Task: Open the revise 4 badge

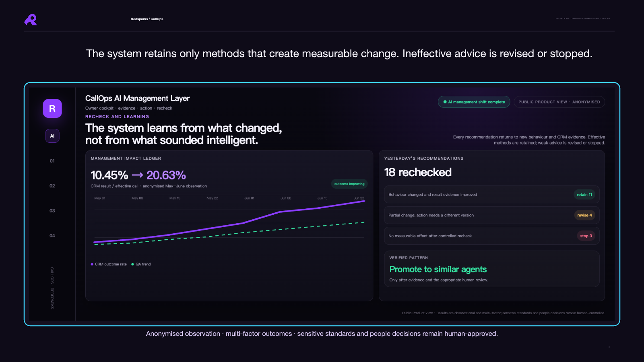Action: pyautogui.click(x=584, y=215)
